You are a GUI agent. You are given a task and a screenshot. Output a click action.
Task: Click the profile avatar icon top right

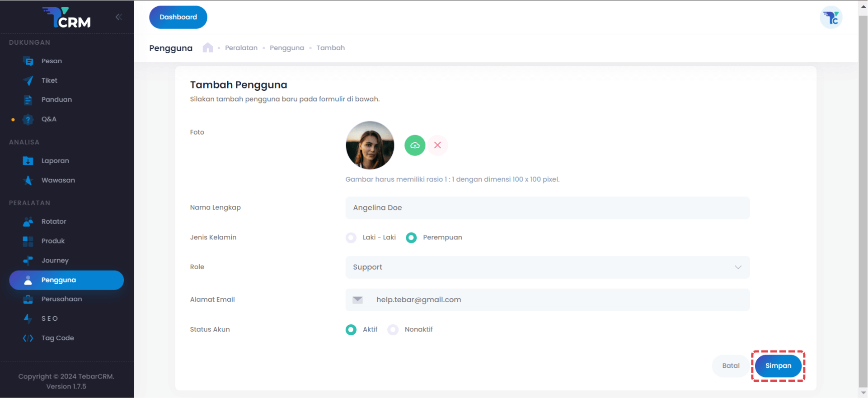831,18
